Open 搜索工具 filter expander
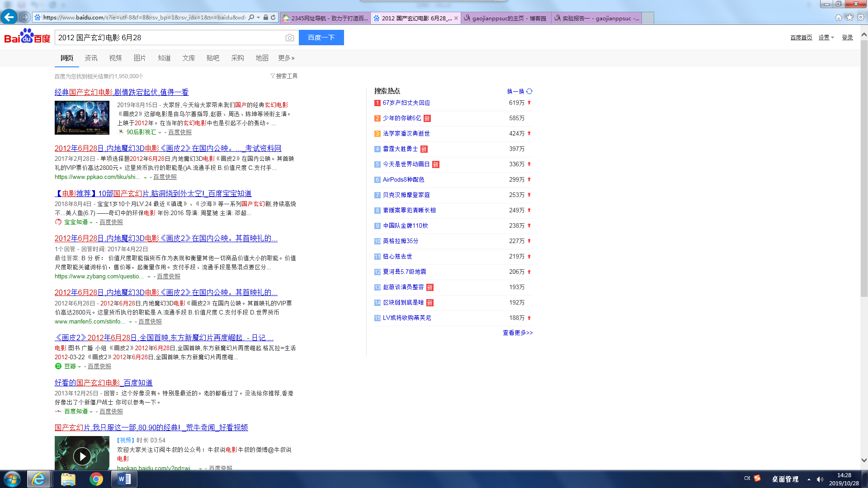868x488 pixels. [x=284, y=76]
